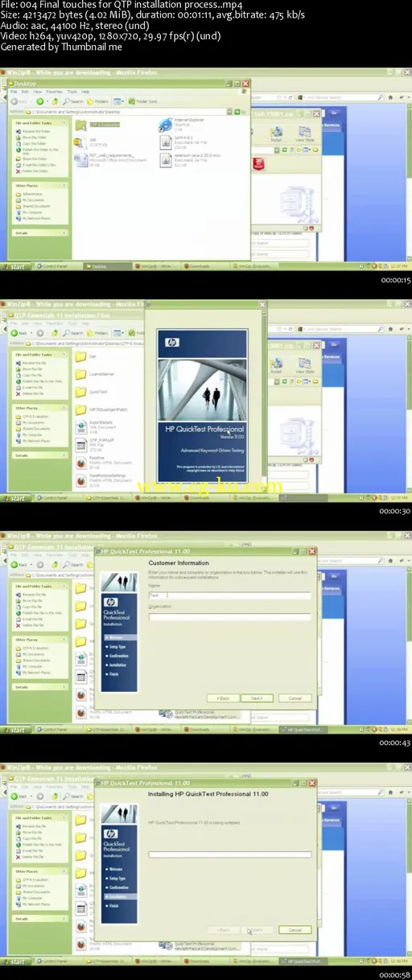
Task: Open Edit menu in Desktop window, 00:00:15 frame
Action: pyautogui.click(x=24, y=92)
